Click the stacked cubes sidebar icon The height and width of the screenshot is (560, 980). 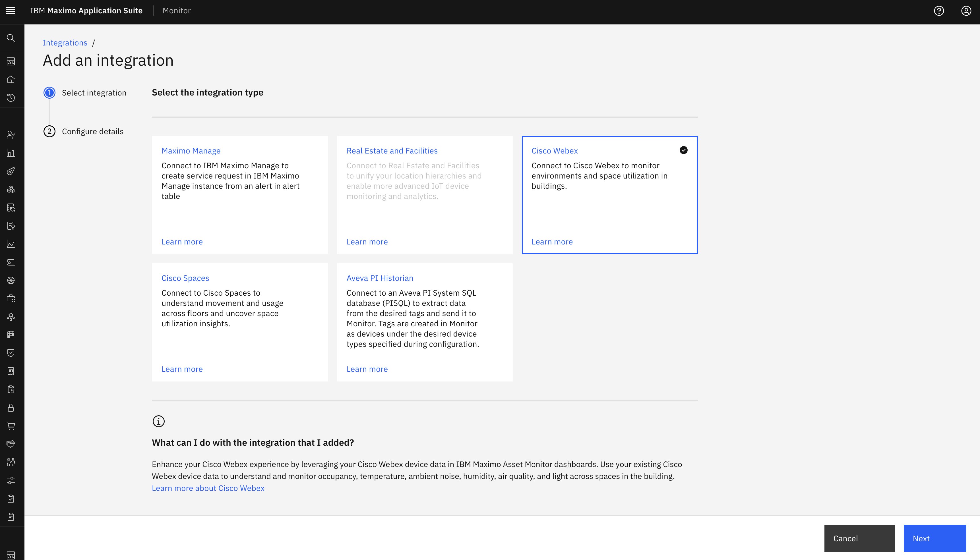tap(11, 189)
